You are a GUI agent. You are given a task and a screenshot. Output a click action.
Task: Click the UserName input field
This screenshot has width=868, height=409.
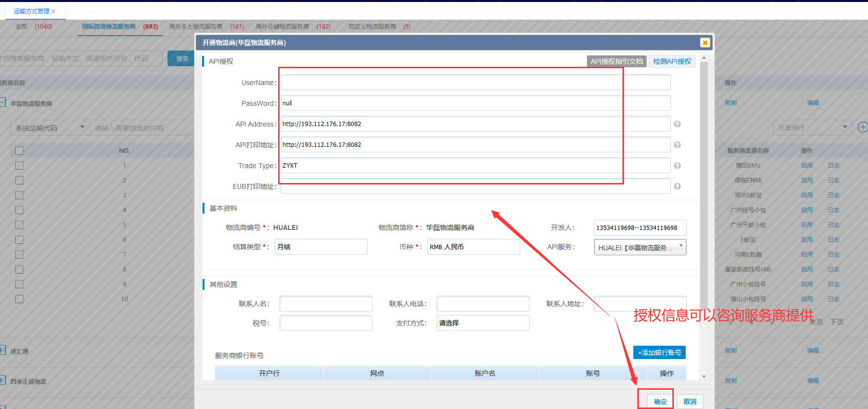[475, 83]
